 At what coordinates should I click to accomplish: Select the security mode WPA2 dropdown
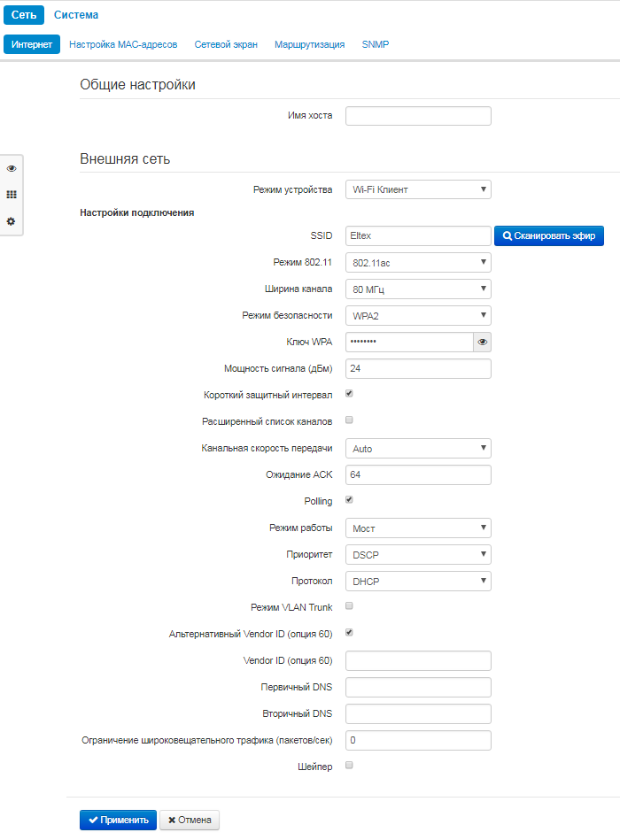[418, 315]
